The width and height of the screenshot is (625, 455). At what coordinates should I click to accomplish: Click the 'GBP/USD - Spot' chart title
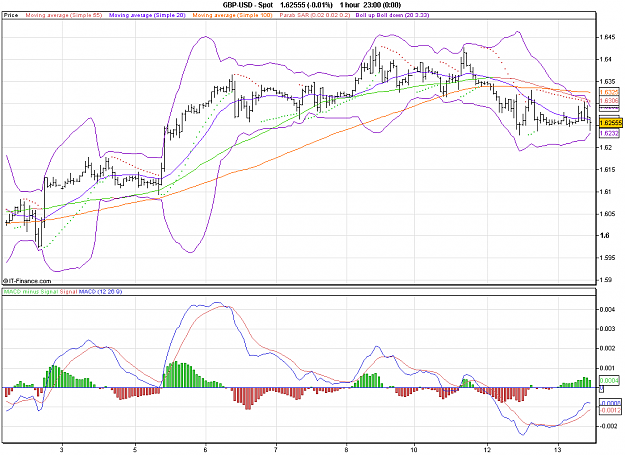[x=248, y=5]
